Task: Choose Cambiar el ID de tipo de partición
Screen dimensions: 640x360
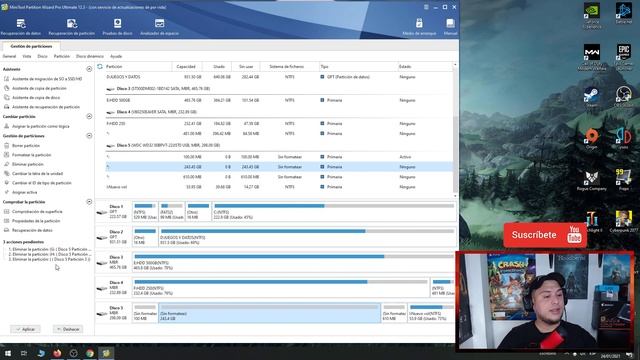Action: (x=38, y=183)
